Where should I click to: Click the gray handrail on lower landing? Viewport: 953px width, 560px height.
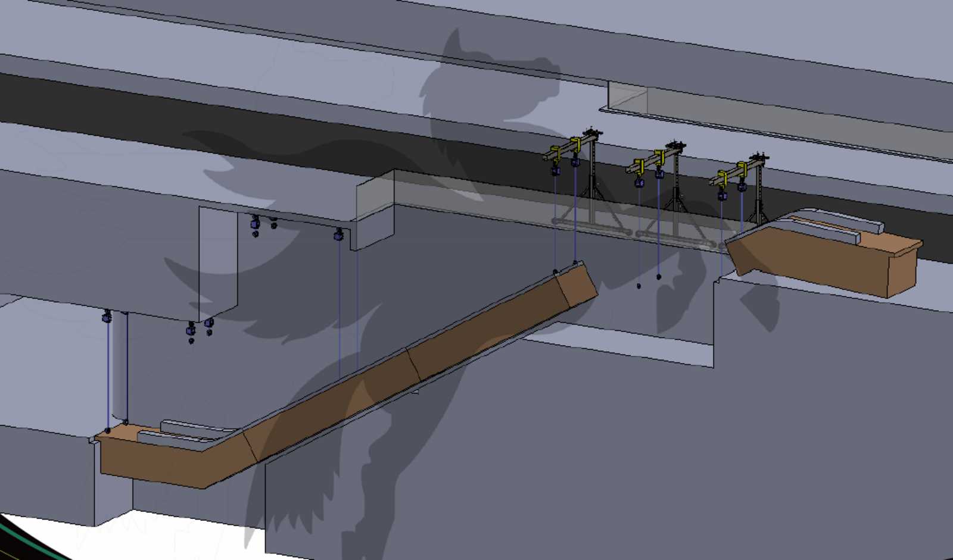pyautogui.click(x=191, y=431)
